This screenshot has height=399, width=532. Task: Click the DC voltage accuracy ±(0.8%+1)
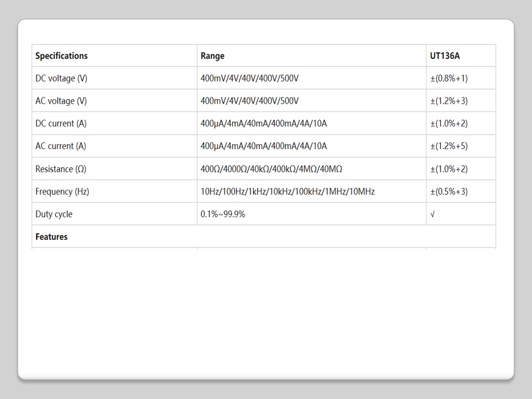tap(449, 79)
